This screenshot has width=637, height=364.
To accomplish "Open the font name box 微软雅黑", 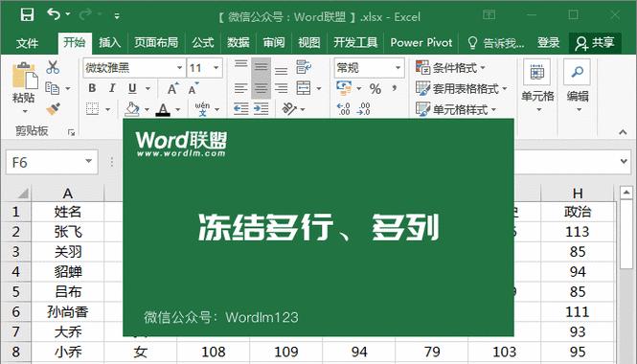I will pyautogui.click(x=134, y=68).
